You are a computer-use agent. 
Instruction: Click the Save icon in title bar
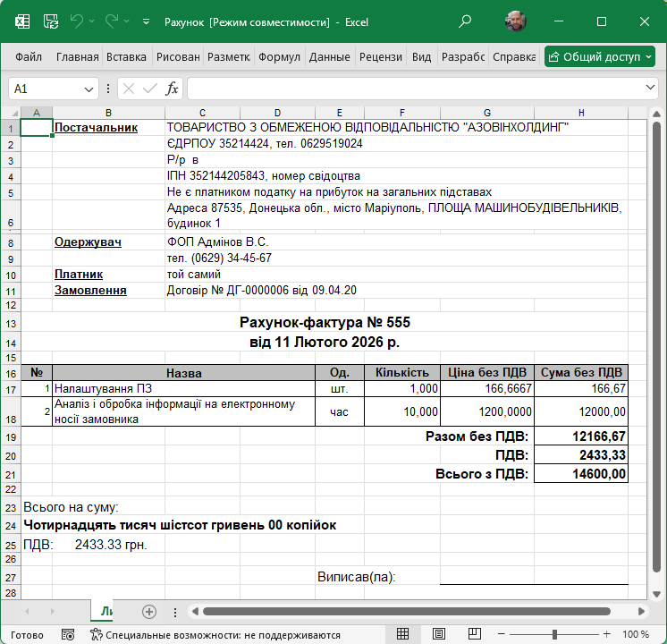[x=51, y=21]
